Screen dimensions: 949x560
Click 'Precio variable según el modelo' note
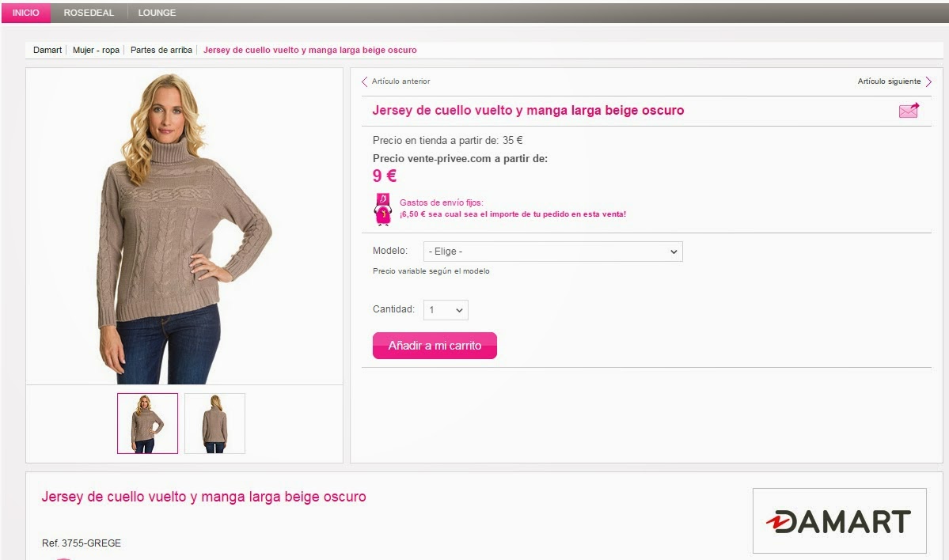click(431, 271)
